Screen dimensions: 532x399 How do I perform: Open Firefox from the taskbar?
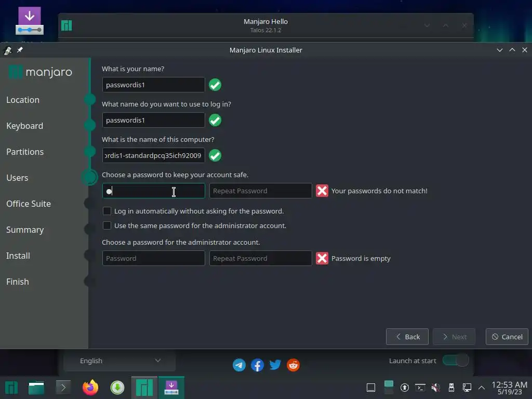coord(90,388)
